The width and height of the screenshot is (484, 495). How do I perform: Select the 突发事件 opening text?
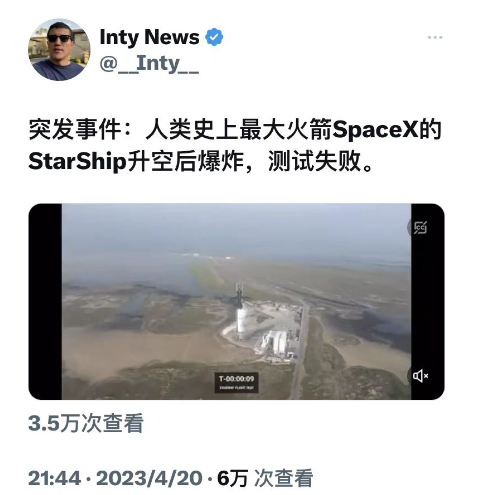click(75, 129)
